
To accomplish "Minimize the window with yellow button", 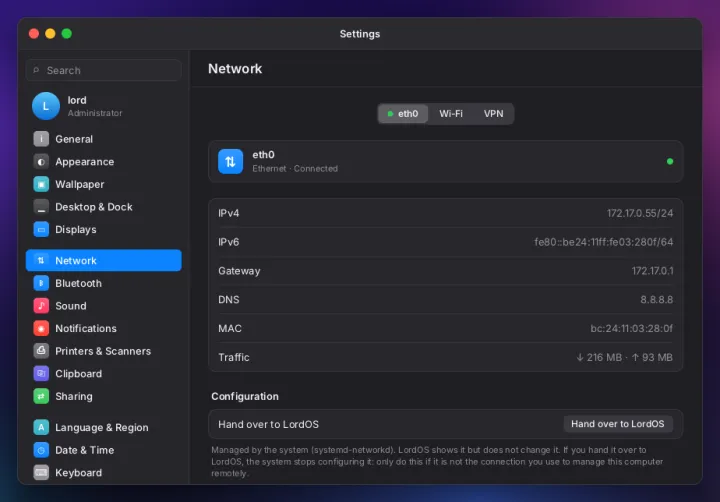I will click(51, 34).
